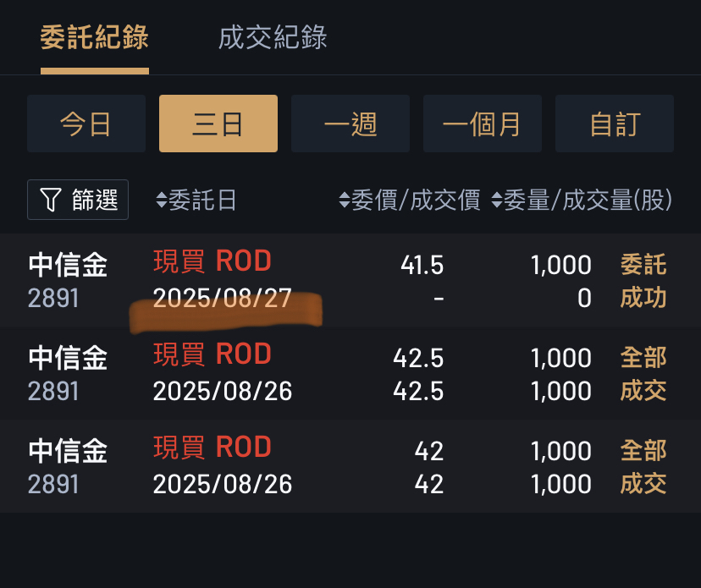Open the 篩選 filter button
This screenshot has width=701, height=588.
(x=78, y=201)
